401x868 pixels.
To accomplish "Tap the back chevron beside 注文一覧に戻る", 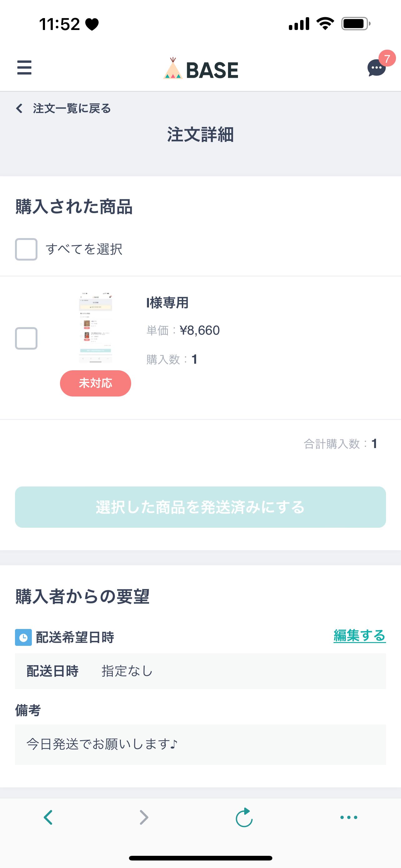I will coord(20,108).
